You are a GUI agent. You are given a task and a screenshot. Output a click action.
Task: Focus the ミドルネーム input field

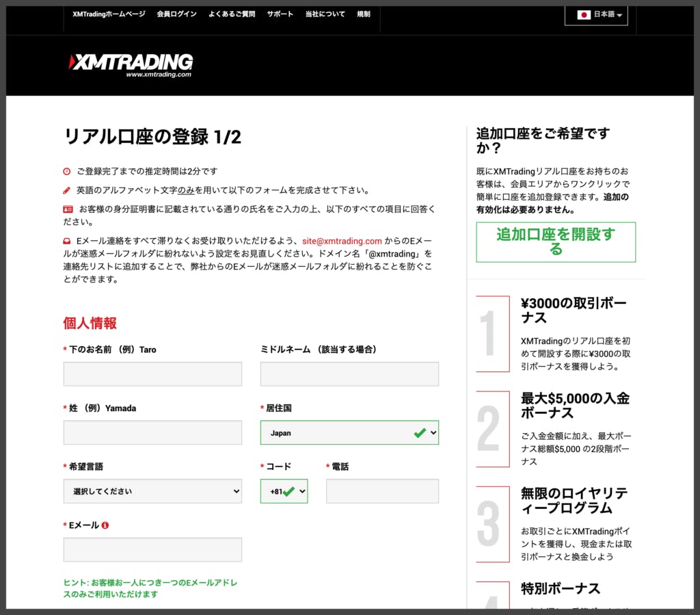coord(349,374)
